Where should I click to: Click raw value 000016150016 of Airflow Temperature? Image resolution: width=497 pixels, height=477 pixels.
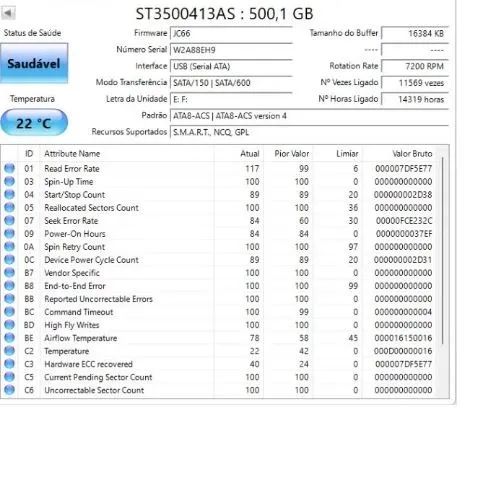403,338
